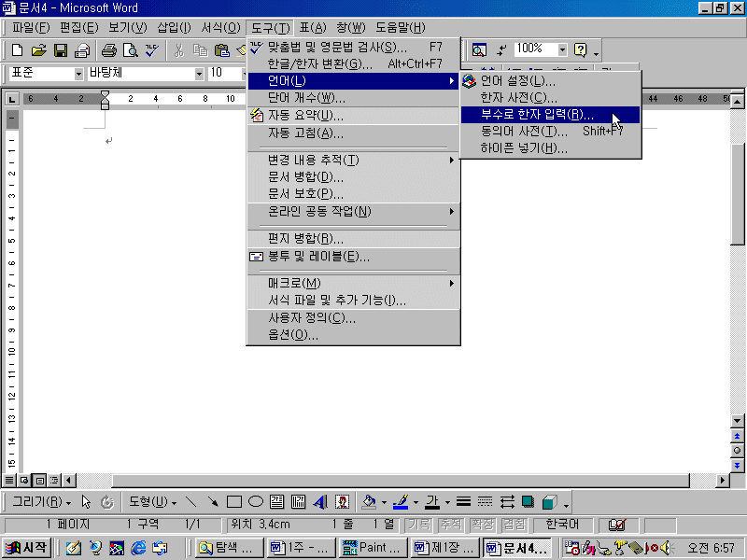Open the Arrow Style icon
This screenshot has height=560, width=747.
[x=507, y=502]
